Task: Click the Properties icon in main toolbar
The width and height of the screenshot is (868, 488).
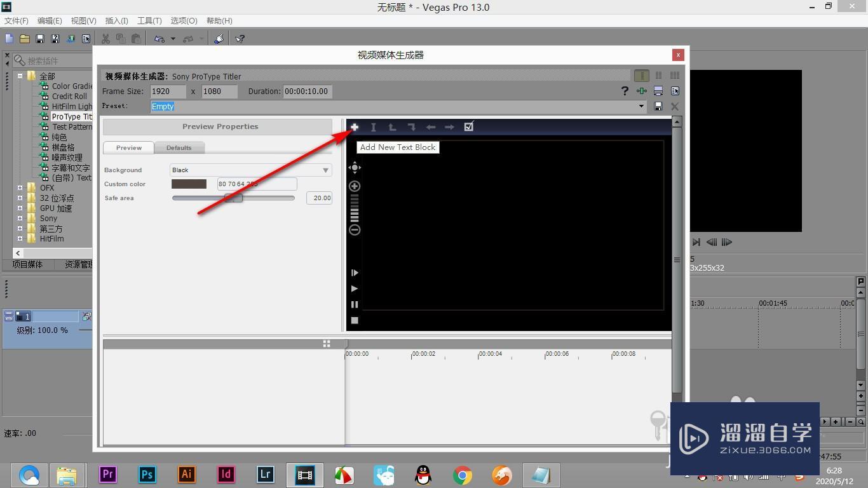Action: click(x=86, y=39)
